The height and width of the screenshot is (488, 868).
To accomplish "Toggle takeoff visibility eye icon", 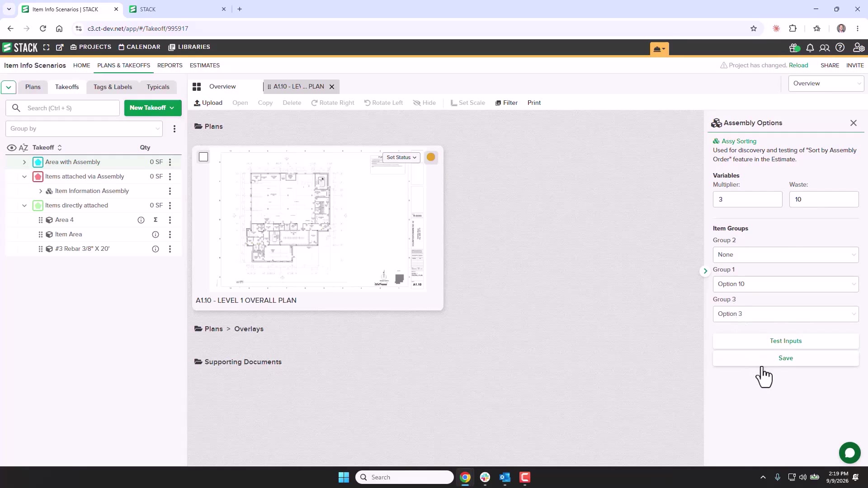I will 12,148.
